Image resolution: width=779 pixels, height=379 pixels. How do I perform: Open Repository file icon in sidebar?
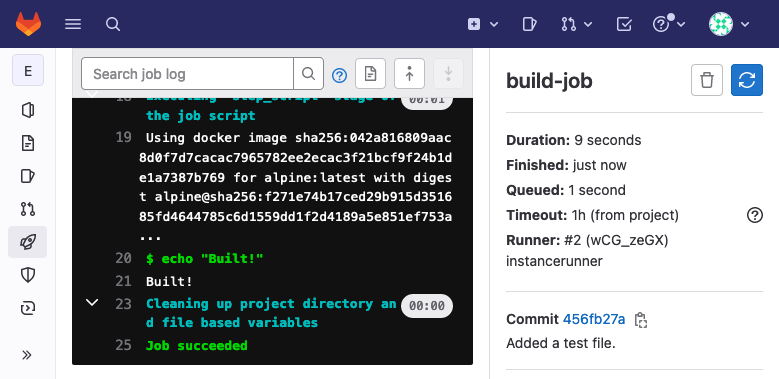[28, 144]
